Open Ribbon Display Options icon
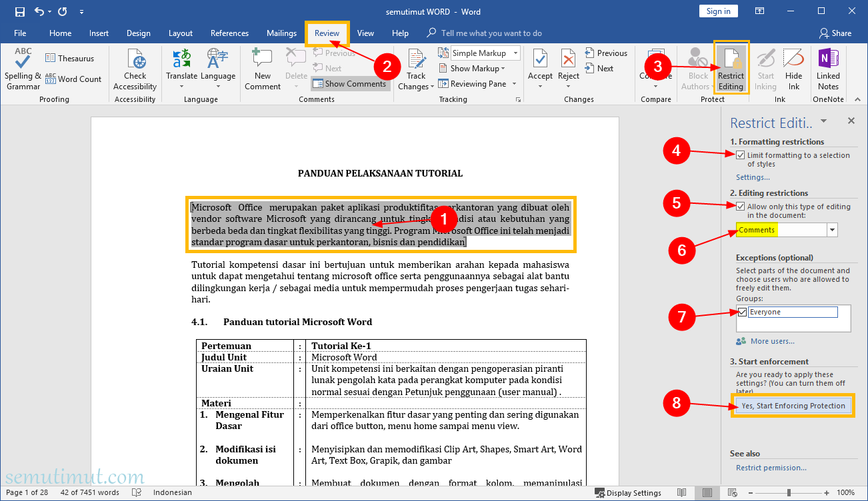 pos(759,11)
